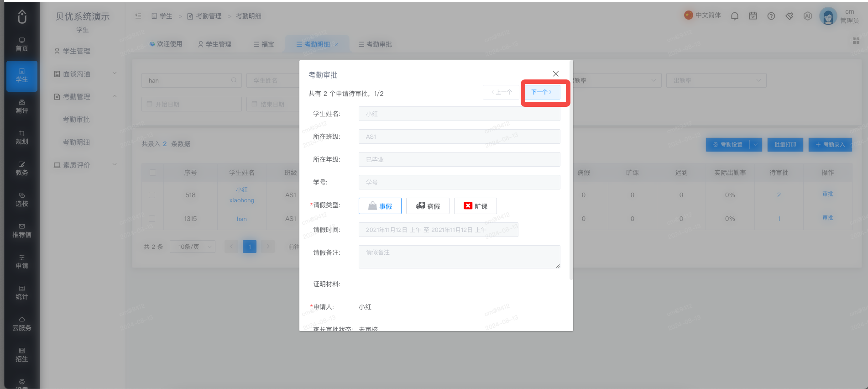Click into the 请假备注 text area
The height and width of the screenshot is (389, 868).
(x=460, y=257)
